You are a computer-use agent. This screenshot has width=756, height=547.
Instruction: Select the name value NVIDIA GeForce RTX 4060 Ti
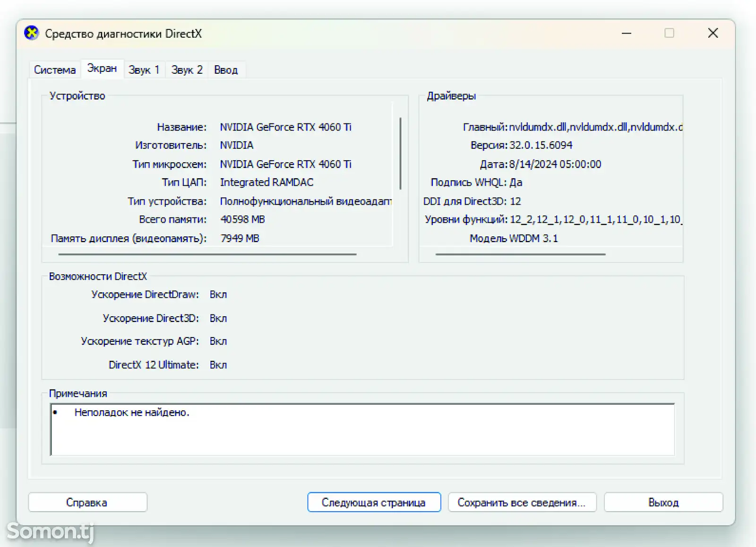pyautogui.click(x=285, y=127)
